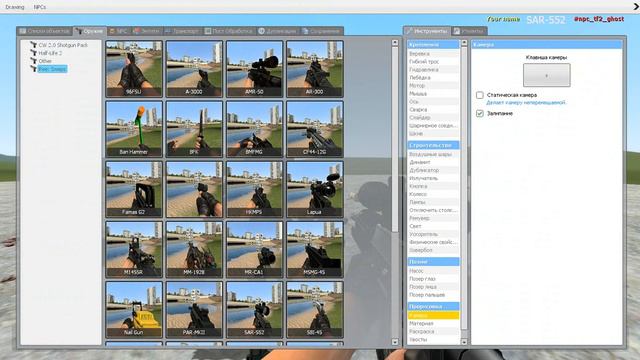Open the CW 2.0 Shotgun Pack category
Viewport: 640px width, 360px height.
63,45
